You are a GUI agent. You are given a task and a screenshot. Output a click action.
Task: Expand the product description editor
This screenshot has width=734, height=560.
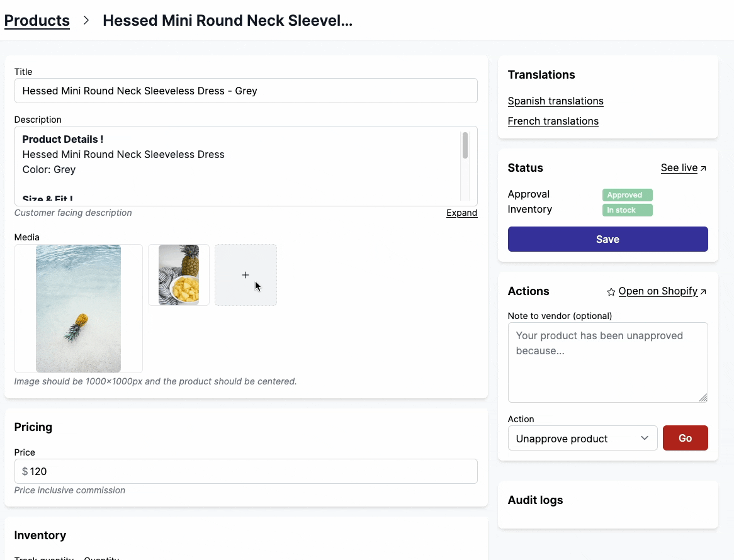[461, 213]
